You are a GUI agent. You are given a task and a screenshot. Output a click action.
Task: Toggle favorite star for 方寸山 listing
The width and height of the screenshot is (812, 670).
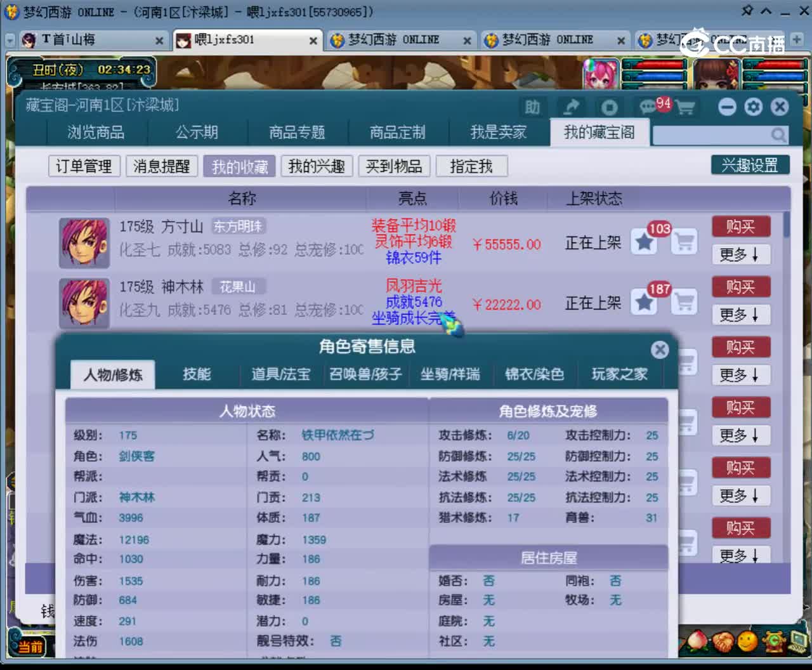pyautogui.click(x=644, y=242)
